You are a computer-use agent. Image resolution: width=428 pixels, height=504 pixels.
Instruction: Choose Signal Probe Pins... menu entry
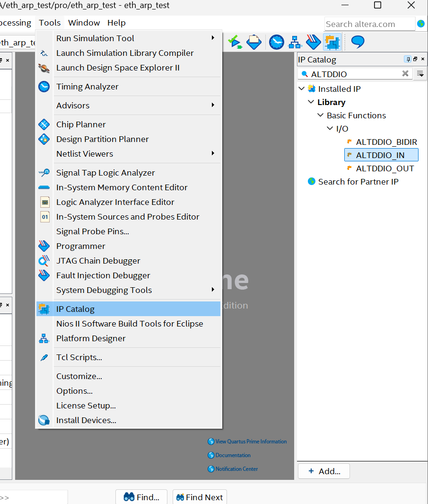[129, 231]
